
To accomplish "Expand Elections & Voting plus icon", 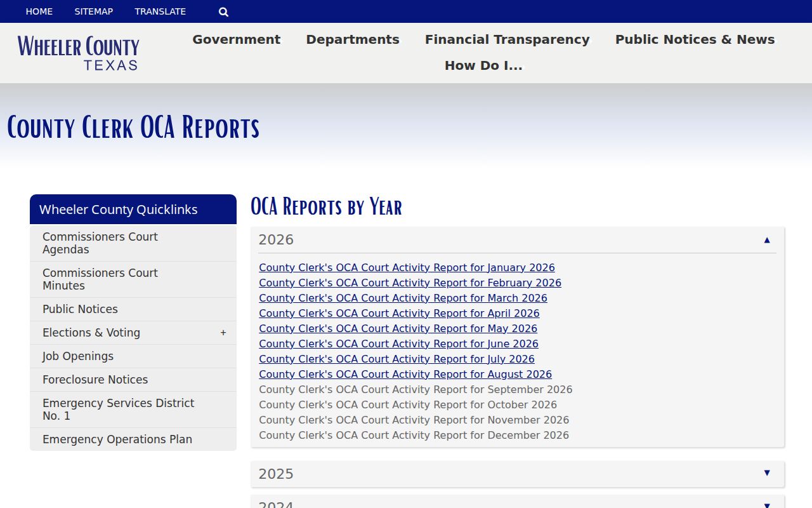I will 223,333.
